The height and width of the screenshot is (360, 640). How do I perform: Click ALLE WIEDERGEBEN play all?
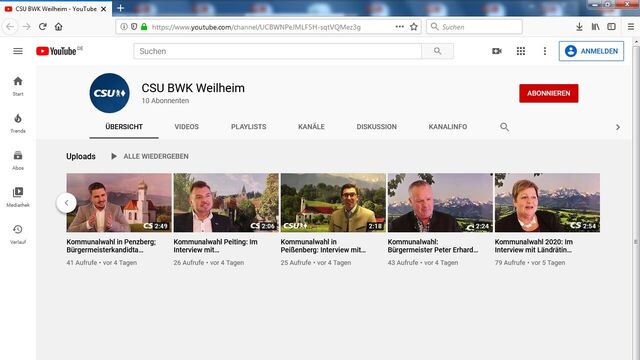(x=150, y=156)
